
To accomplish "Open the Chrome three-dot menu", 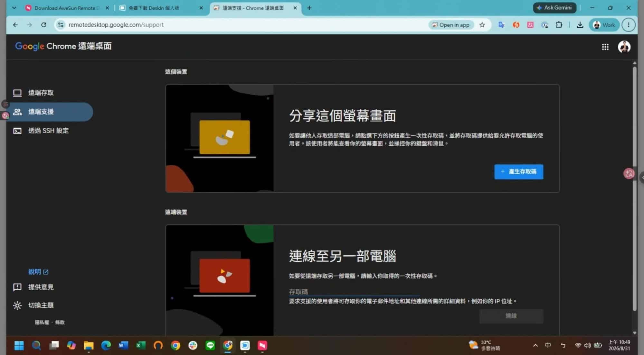I will point(628,25).
